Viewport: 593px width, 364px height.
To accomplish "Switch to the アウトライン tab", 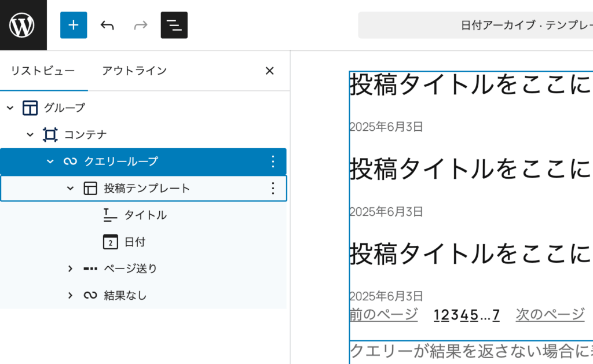I will pyautogui.click(x=134, y=71).
